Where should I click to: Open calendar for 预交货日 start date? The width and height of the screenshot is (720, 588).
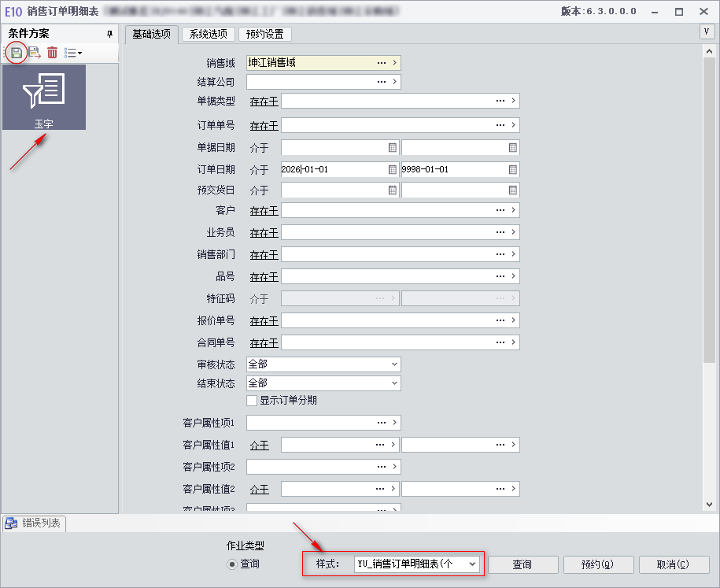393,190
